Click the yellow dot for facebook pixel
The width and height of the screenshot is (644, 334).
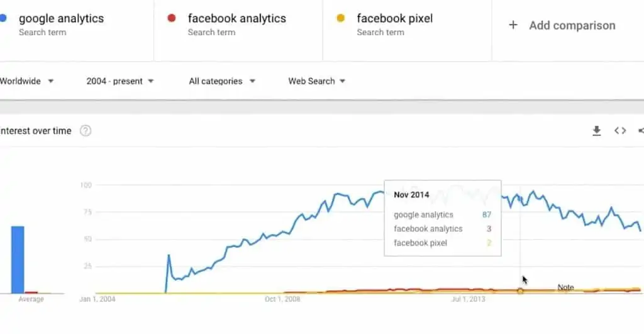click(x=341, y=18)
